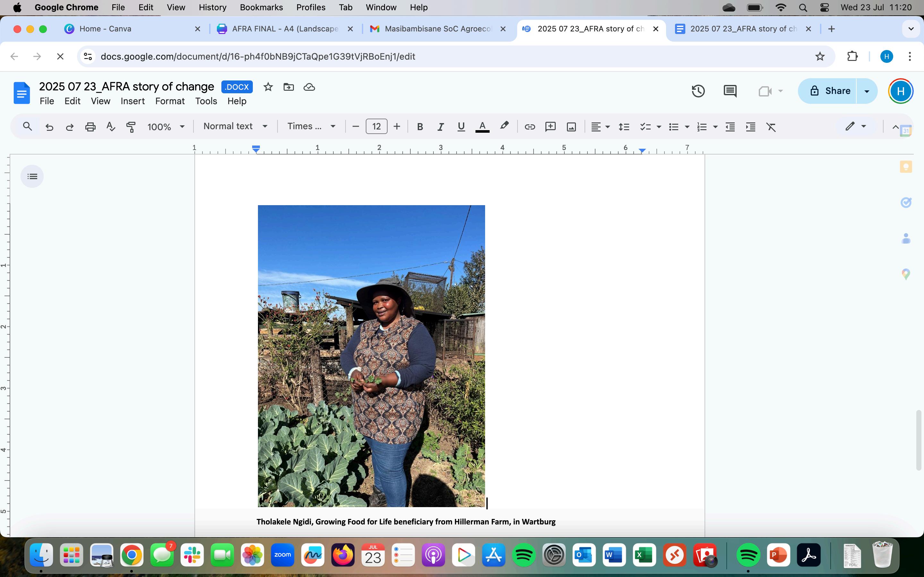The image size is (924, 577).
Task: Click the clear formatting icon
Action: (x=771, y=127)
